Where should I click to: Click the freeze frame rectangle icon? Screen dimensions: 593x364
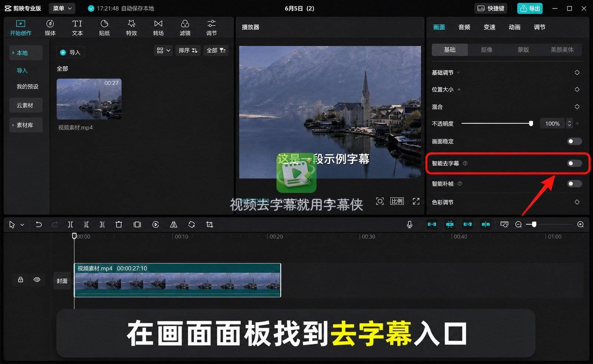(137, 224)
